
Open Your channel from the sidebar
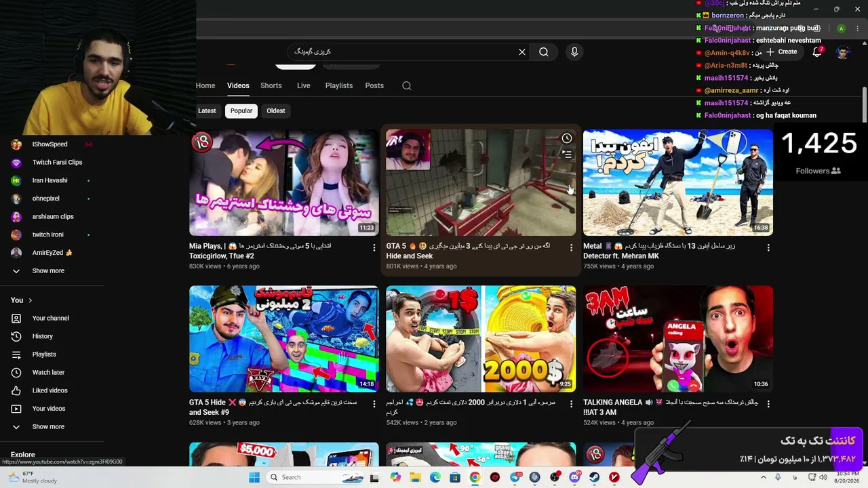[x=52, y=318]
